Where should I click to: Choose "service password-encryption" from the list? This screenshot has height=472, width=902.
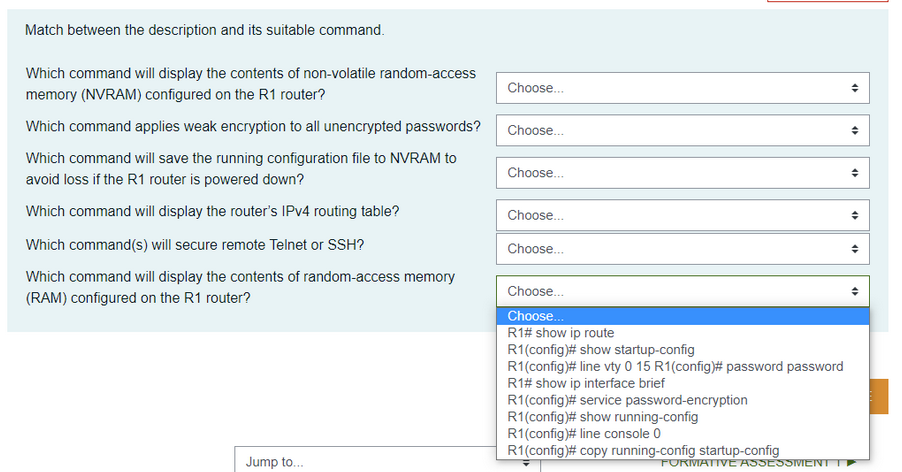[627, 400]
